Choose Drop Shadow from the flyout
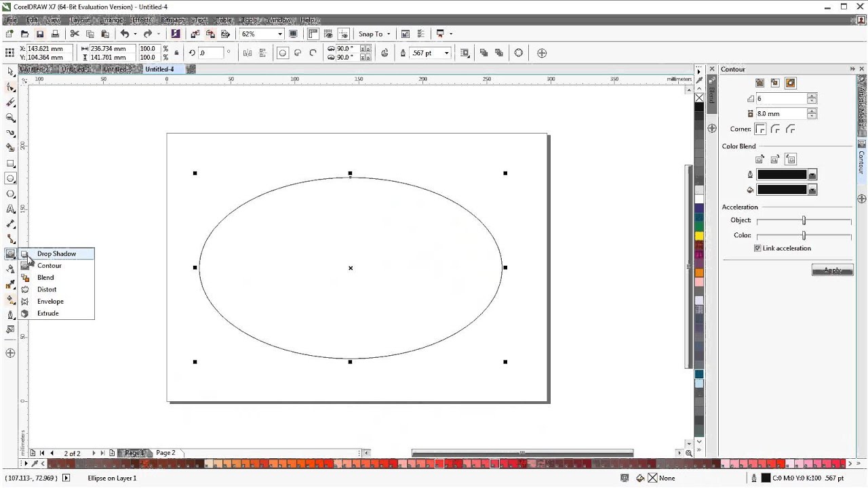The height and width of the screenshot is (488, 868). tap(57, 253)
